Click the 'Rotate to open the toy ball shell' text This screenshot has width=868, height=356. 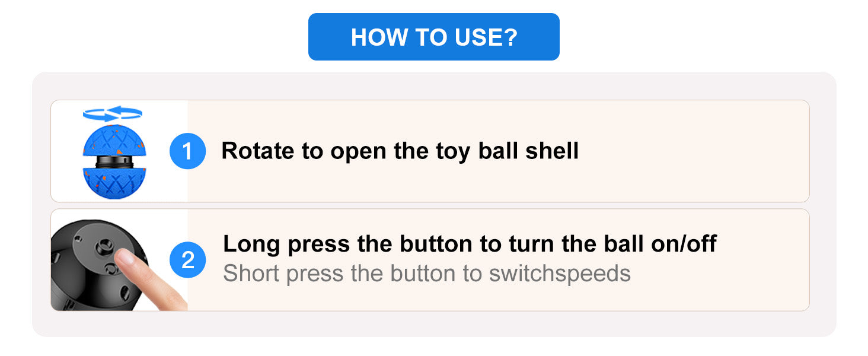tap(400, 151)
